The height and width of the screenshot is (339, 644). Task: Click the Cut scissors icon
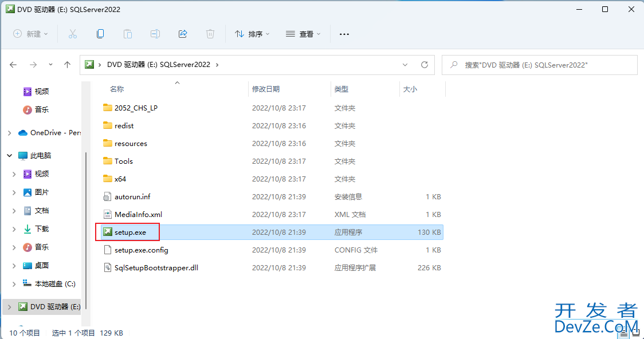[73, 34]
